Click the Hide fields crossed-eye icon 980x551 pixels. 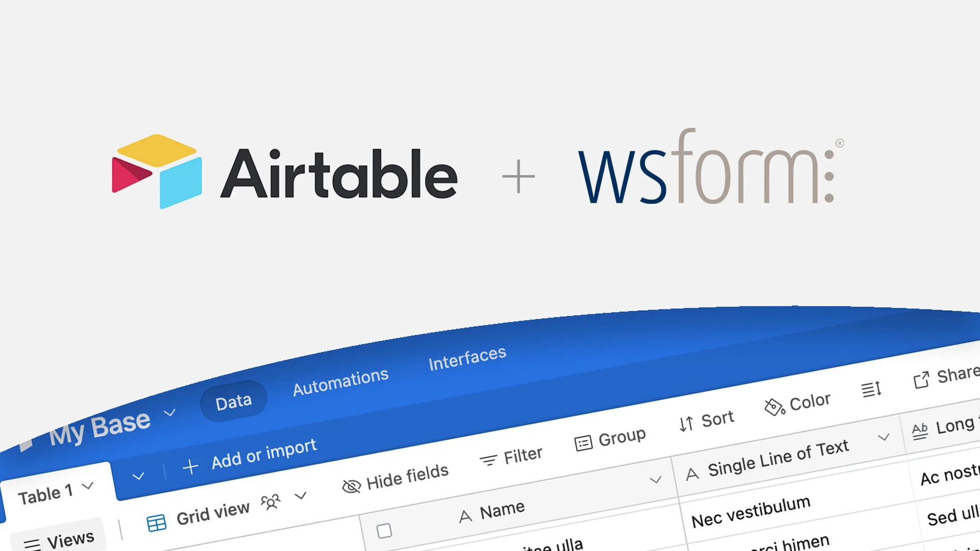point(351,486)
